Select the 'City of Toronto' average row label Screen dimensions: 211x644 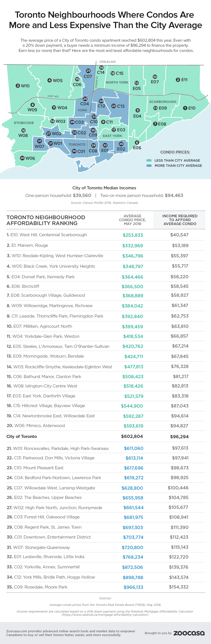(22, 436)
